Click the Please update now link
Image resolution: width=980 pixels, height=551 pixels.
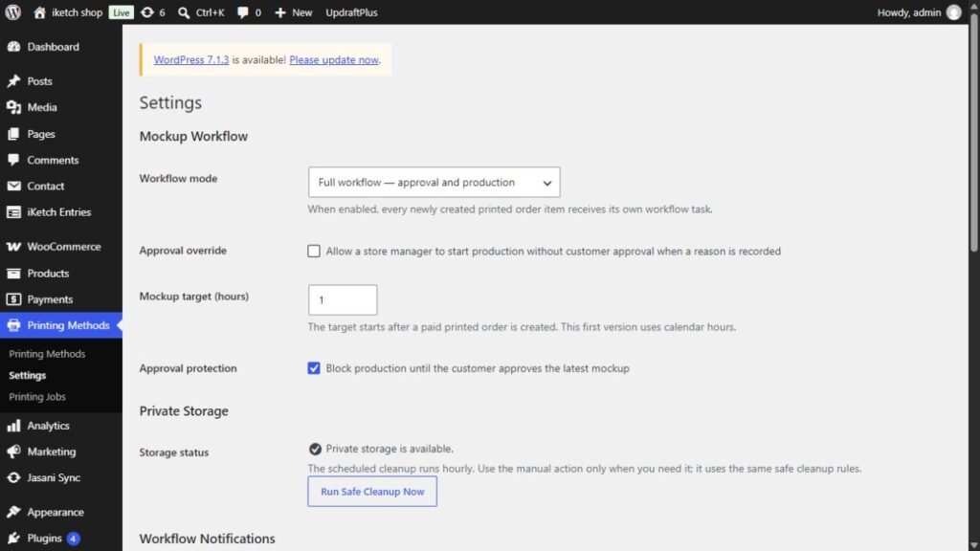[334, 60]
